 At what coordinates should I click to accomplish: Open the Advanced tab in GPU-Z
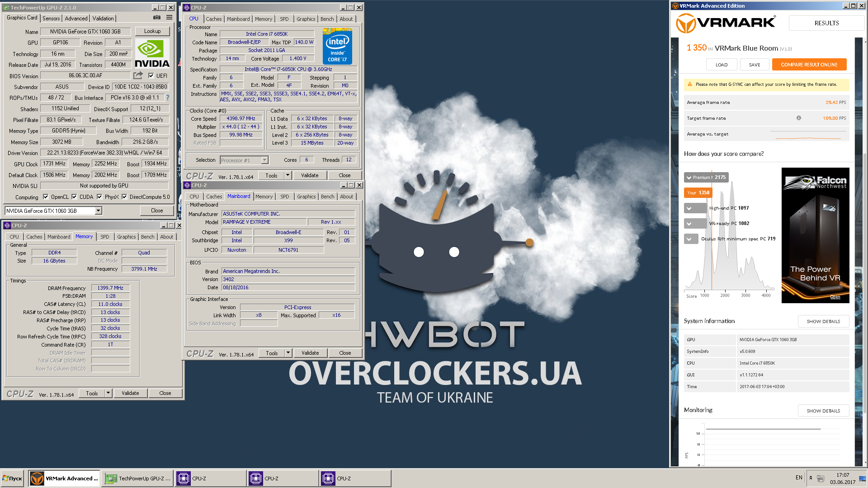click(76, 18)
